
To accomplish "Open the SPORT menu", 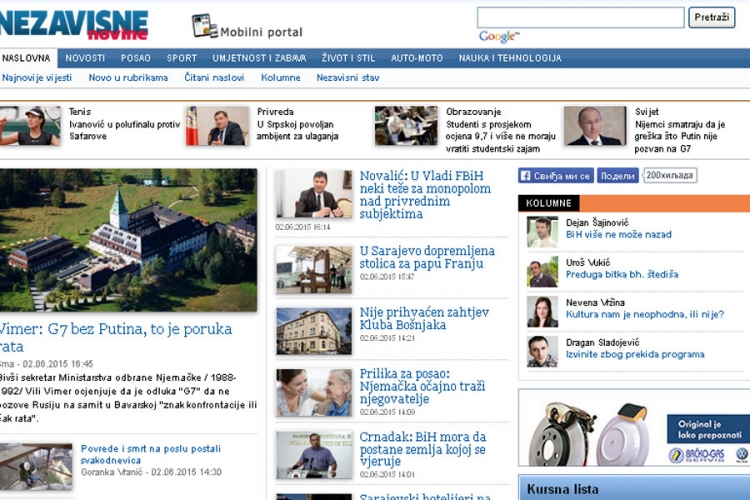I will [x=182, y=58].
